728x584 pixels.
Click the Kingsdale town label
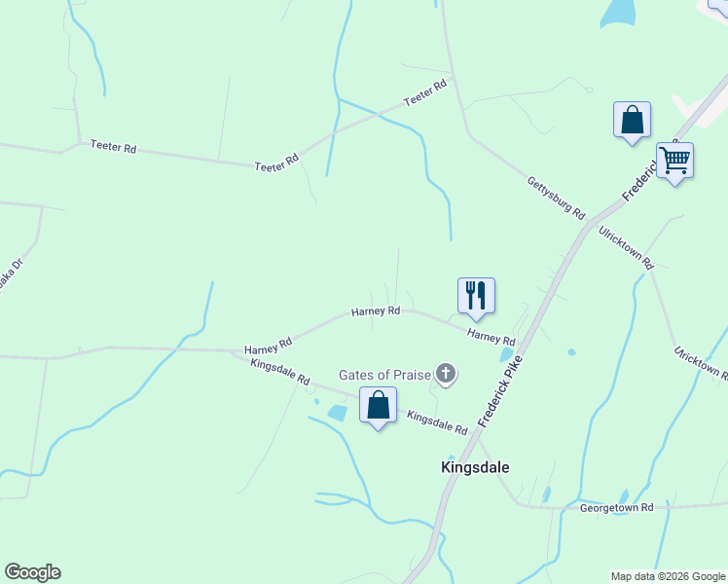[x=475, y=467]
